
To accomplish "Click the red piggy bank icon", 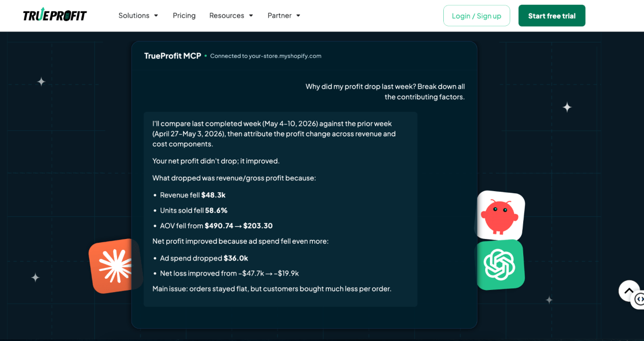I will click(x=500, y=215).
